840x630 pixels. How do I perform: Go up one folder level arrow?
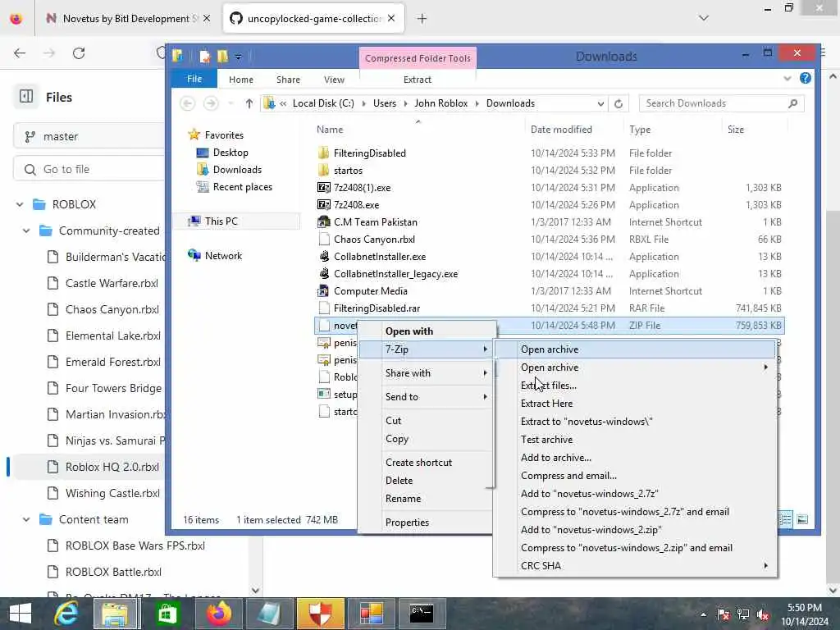click(x=249, y=103)
